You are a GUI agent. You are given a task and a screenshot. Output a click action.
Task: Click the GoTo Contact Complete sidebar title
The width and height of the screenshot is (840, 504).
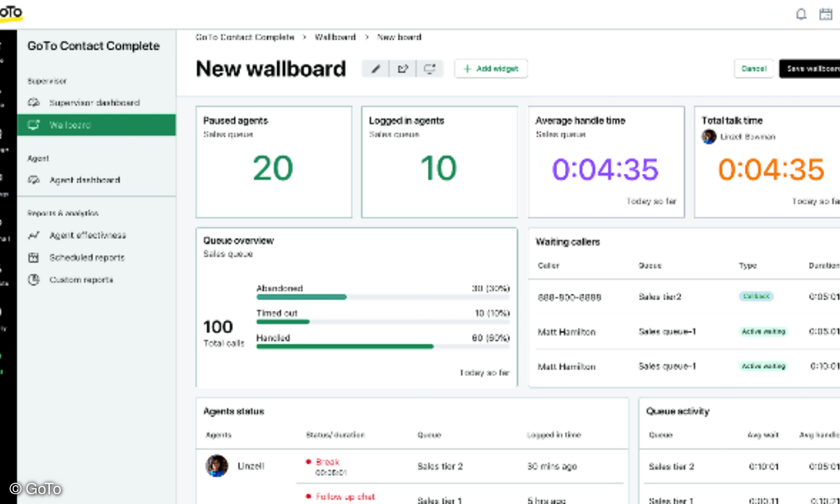(93, 46)
